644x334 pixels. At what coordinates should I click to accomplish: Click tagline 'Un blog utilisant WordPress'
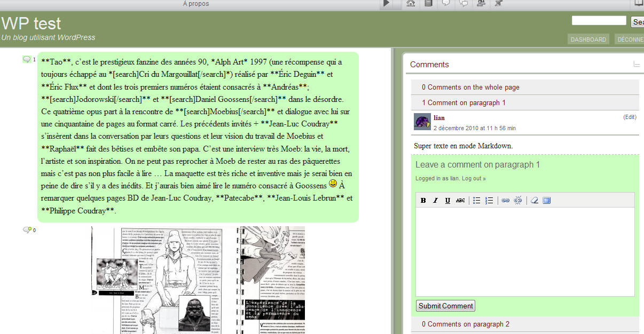48,37
